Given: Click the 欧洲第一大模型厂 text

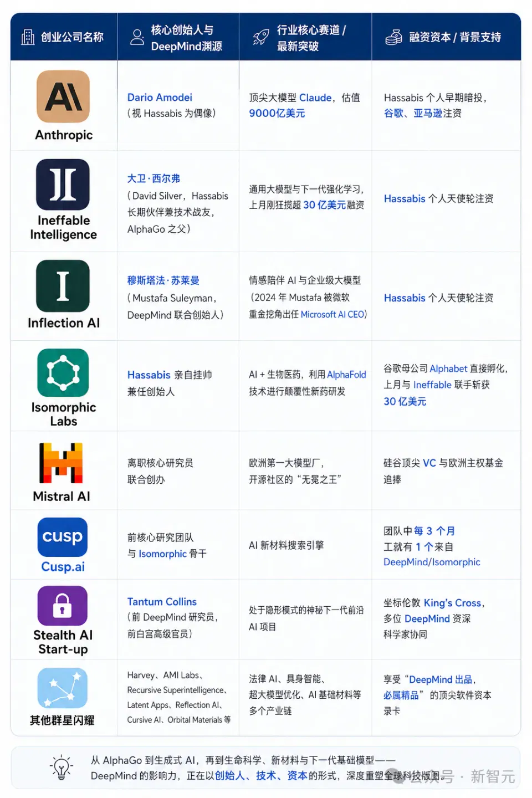Looking at the screenshot, I should point(287,463).
